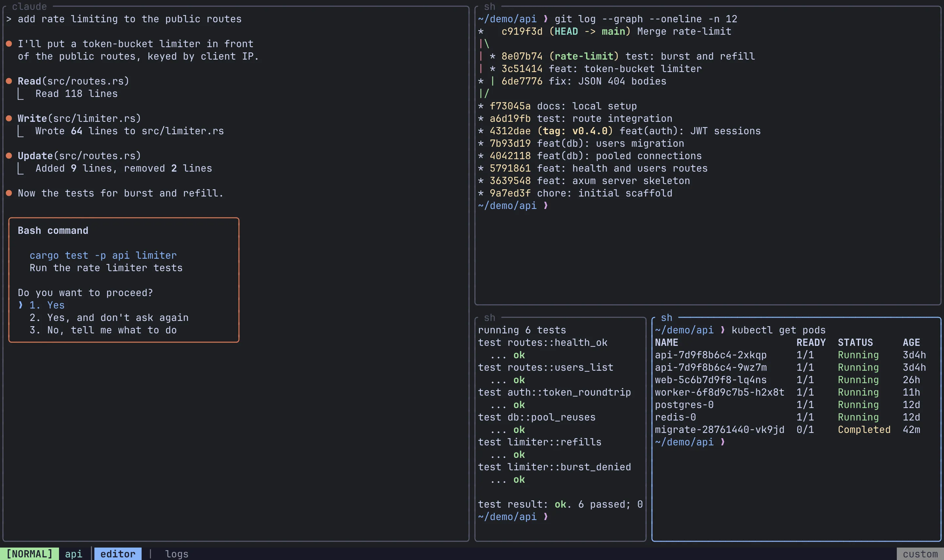Click pod web-5c6b7d9f8-lq4ns name
The image size is (944, 560).
pyautogui.click(x=711, y=380)
